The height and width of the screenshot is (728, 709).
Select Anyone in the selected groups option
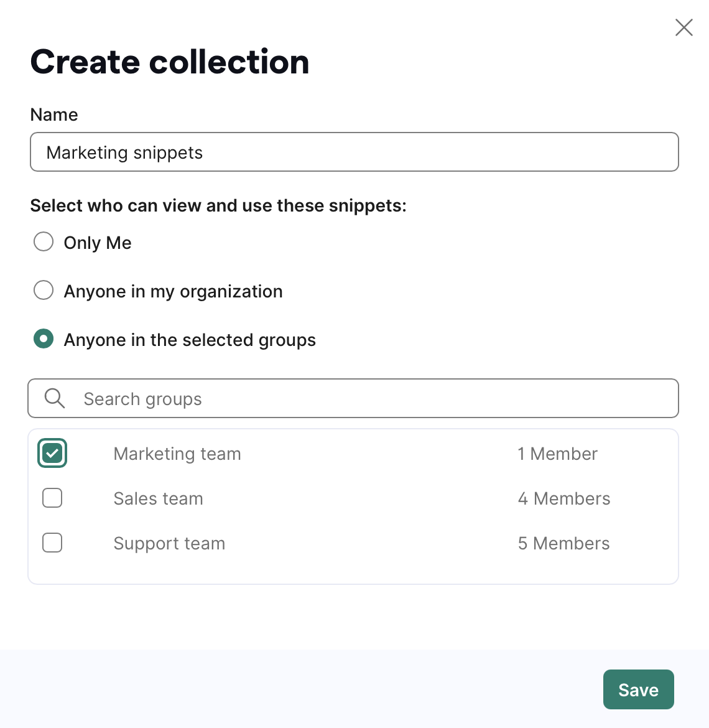pyautogui.click(x=44, y=338)
